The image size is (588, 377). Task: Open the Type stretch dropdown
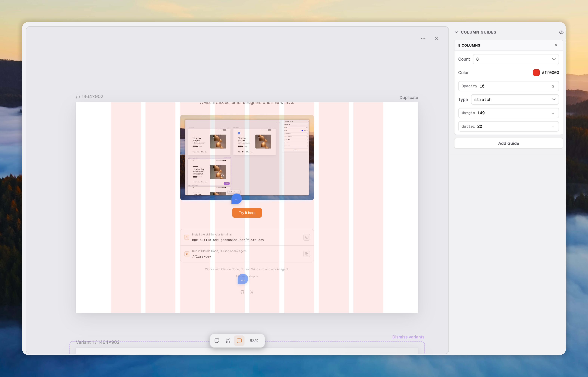pyautogui.click(x=514, y=100)
